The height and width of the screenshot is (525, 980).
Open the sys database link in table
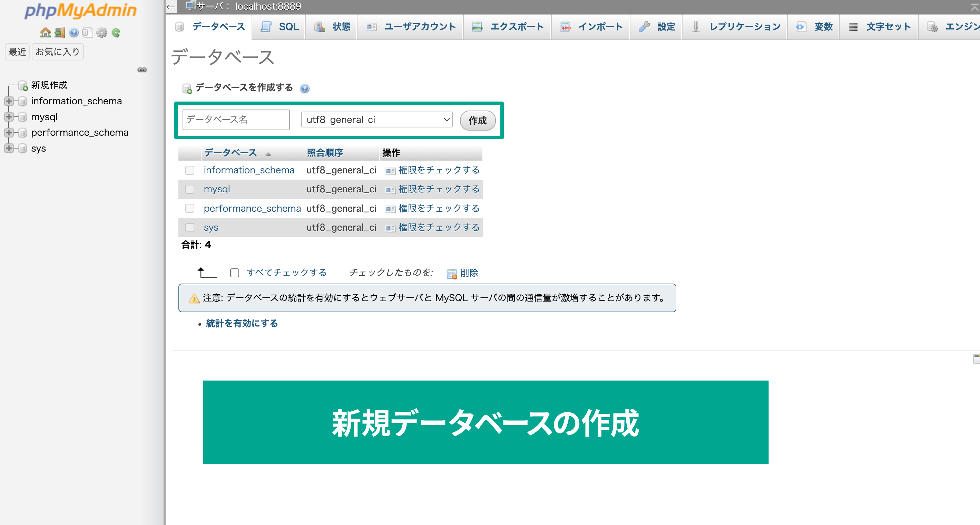[x=211, y=227]
